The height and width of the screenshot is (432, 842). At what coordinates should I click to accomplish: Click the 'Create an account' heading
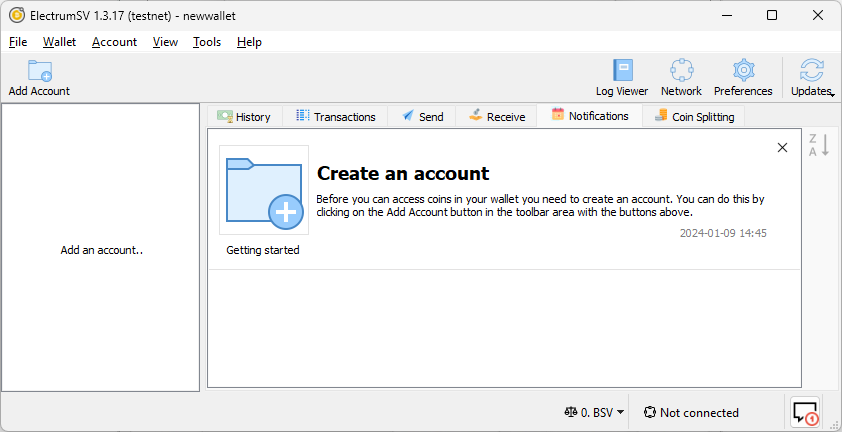(x=403, y=174)
